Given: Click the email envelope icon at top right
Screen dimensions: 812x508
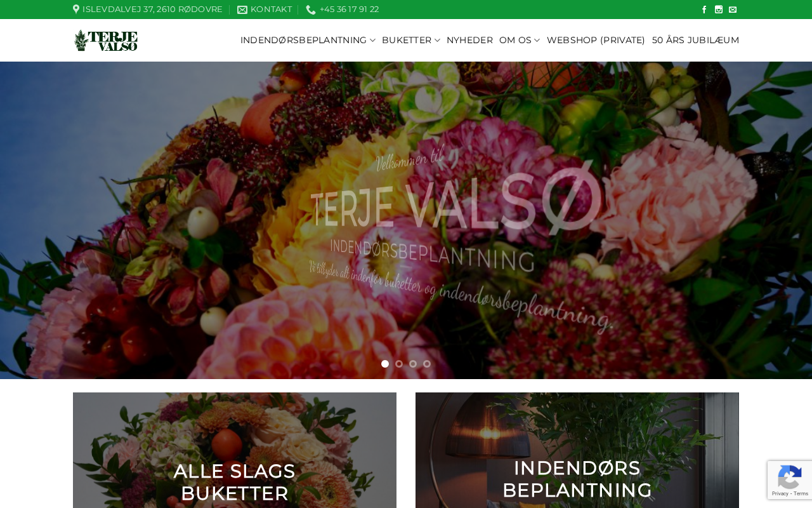Looking at the screenshot, I should 733,10.
